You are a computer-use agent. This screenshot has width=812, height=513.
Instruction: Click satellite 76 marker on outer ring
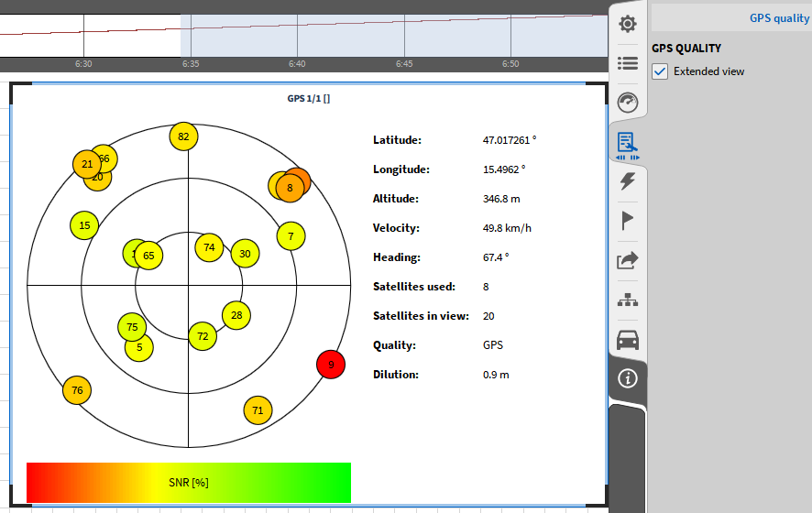coord(77,390)
